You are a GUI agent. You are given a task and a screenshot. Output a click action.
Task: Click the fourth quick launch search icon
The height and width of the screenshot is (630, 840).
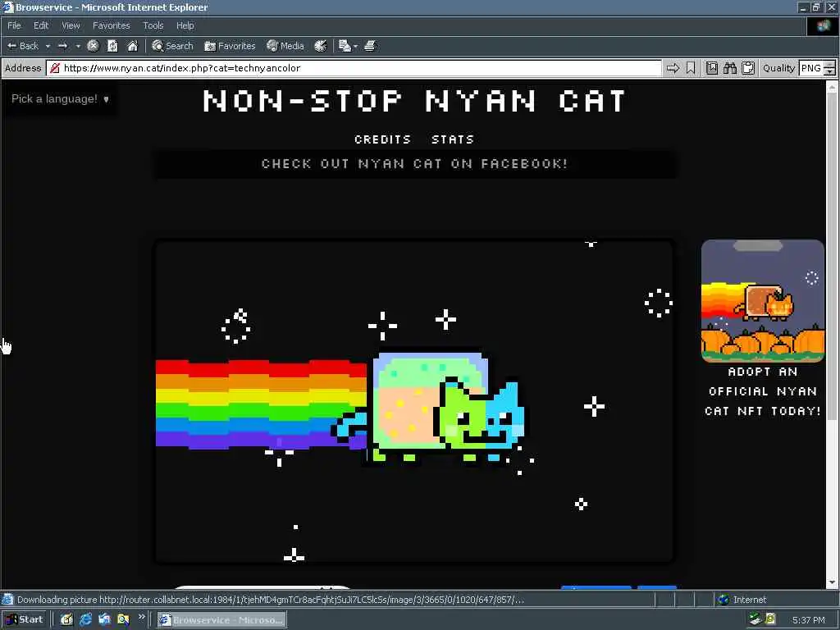point(123,620)
